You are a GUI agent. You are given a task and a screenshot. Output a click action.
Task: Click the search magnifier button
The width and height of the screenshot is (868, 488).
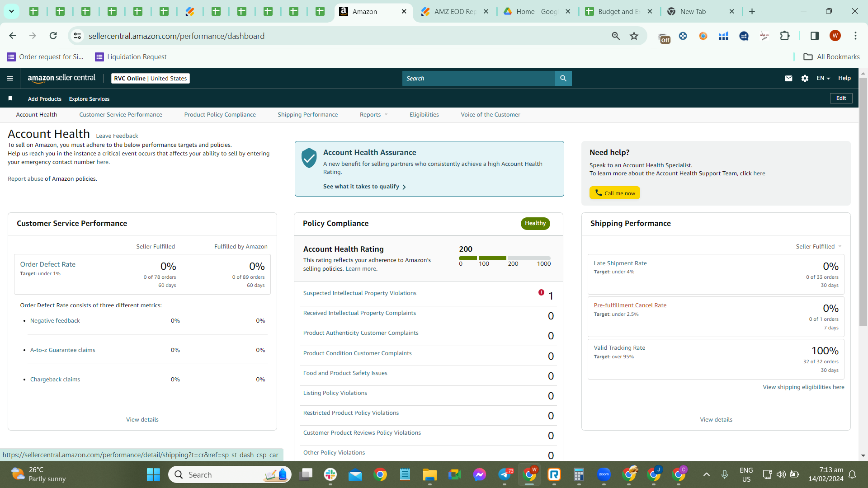[x=563, y=78]
